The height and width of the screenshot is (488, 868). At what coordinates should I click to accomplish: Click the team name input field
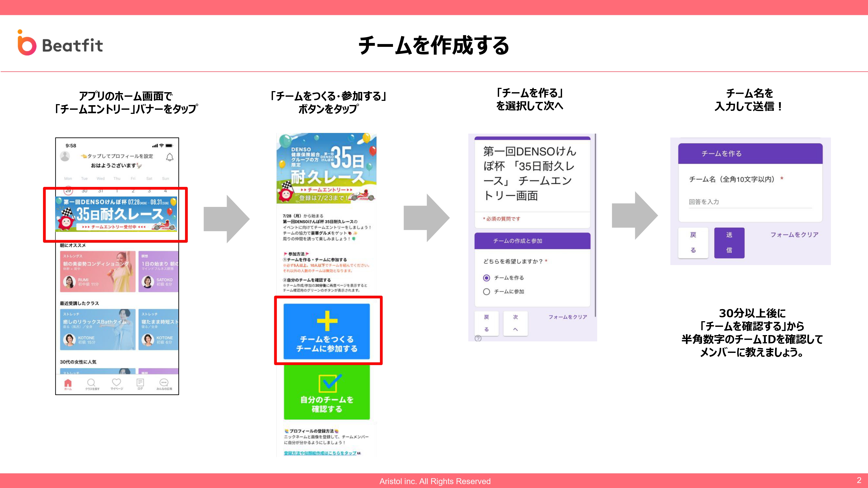tap(750, 202)
